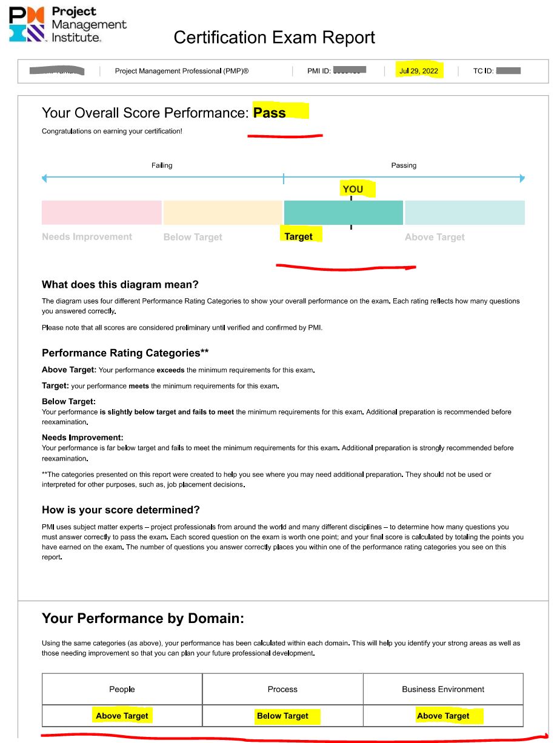
Task: Click the Certification Exam Report title
Action: [274, 38]
